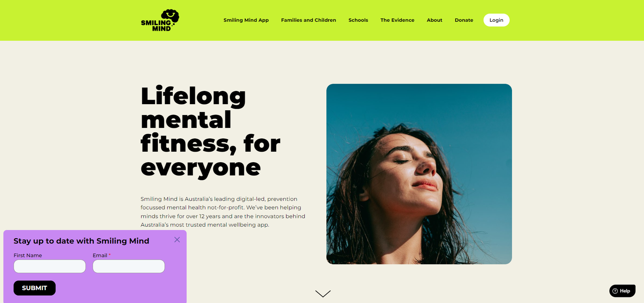Click the Smiling Mind logo
This screenshot has height=303, width=644.
160,20
